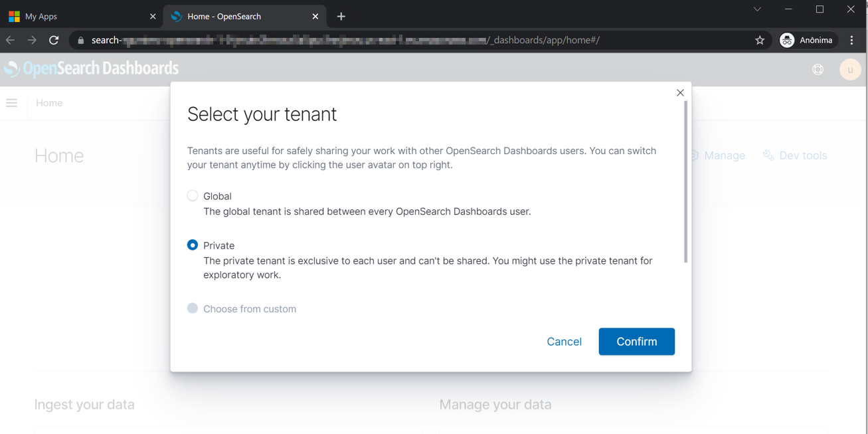
Task: Open the hamburger navigation menu
Action: pyautogui.click(x=12, y=103)
